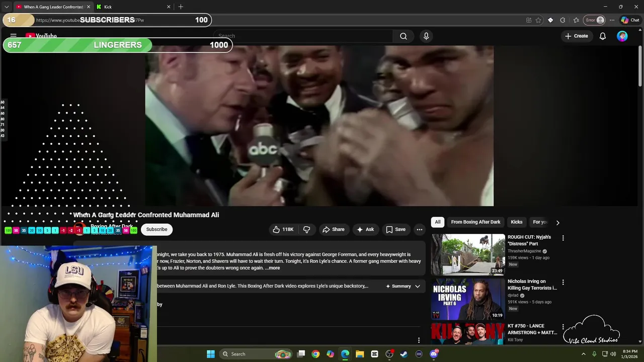The height and width of the screenshot is (362, 644).
Task: Select the Kicks filter chip
Action: (517, 222)
